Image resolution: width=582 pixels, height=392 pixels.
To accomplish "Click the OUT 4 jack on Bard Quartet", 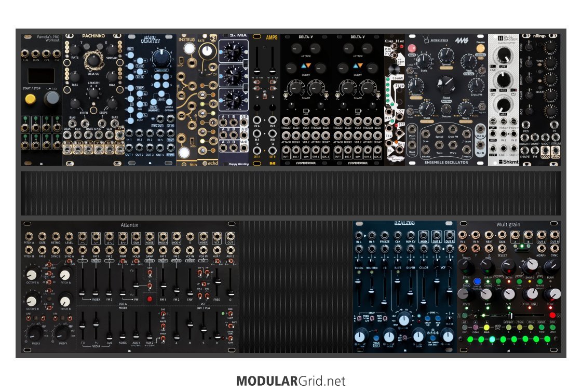I will [160, 148].
